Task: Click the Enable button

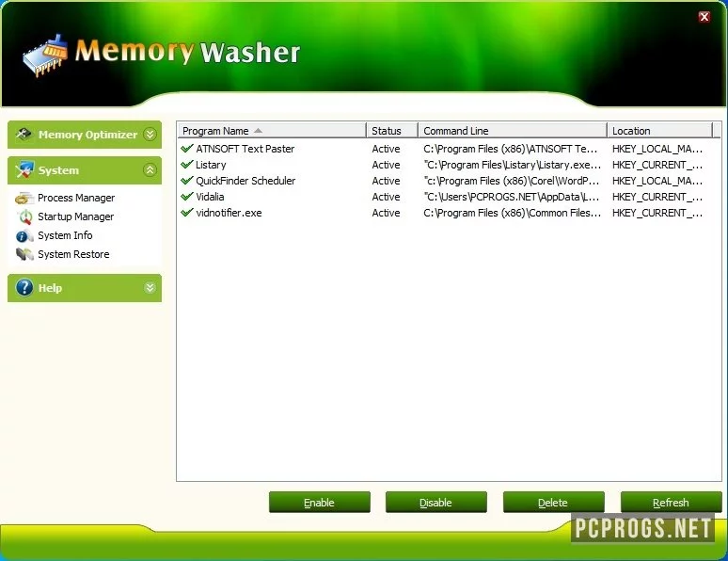Action: [320, 503]
